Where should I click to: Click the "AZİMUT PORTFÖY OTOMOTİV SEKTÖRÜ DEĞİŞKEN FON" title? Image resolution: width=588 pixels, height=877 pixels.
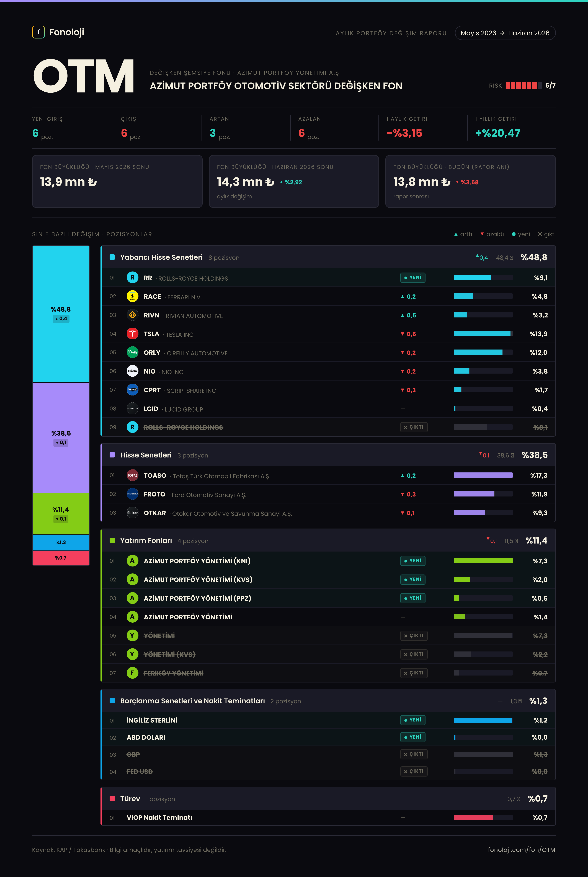(276, 86)
